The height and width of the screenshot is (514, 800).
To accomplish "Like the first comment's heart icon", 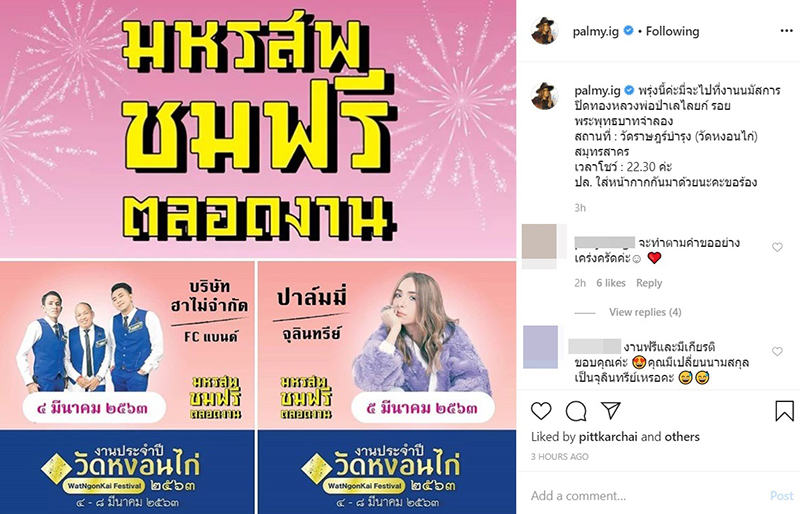I will coord(777,247).
